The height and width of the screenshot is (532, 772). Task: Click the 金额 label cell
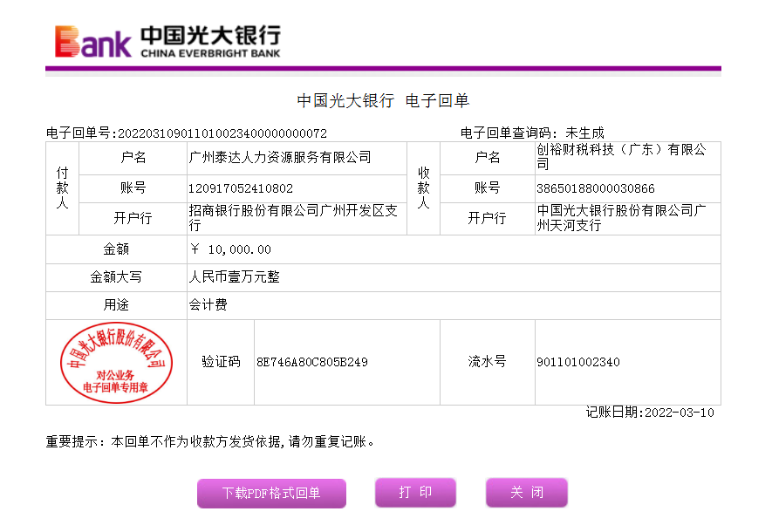coord(116,249)
